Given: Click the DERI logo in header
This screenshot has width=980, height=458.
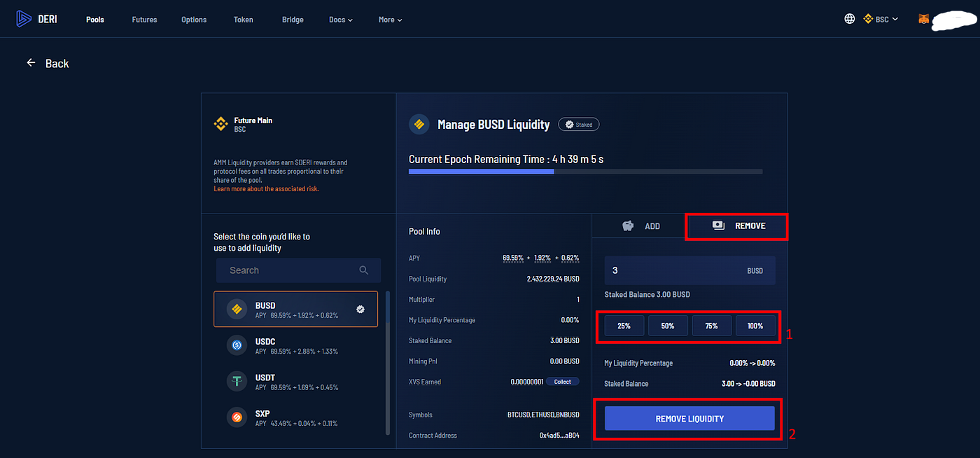Looking at the screenshot, I should pyautogui.click(x=36, y=19).
